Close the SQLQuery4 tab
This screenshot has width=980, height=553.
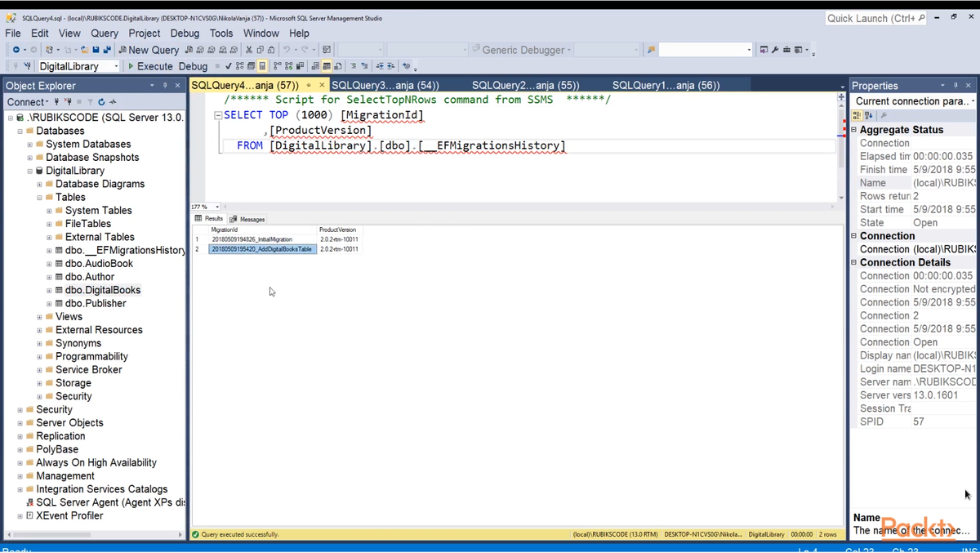pyautogui.click(x=322, y=85)
